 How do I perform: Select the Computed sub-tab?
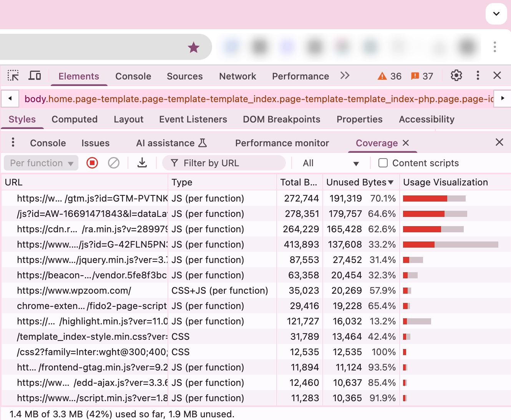(75, 119)
